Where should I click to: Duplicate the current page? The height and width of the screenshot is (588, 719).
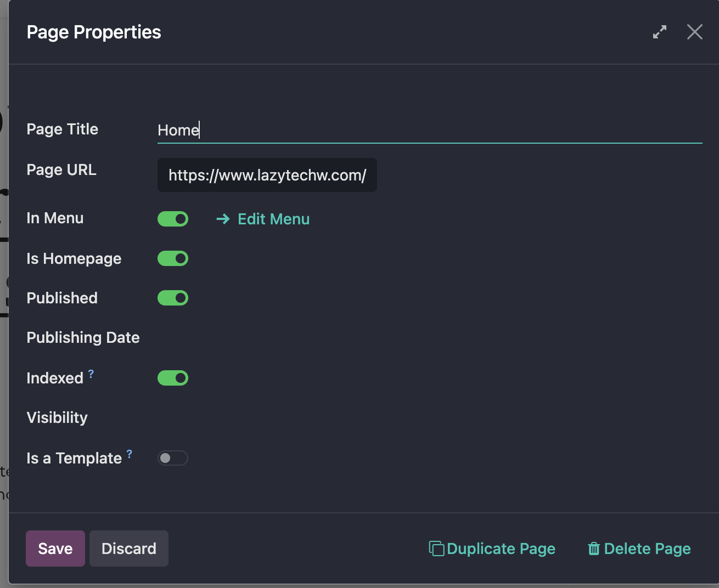coord(501,549)
